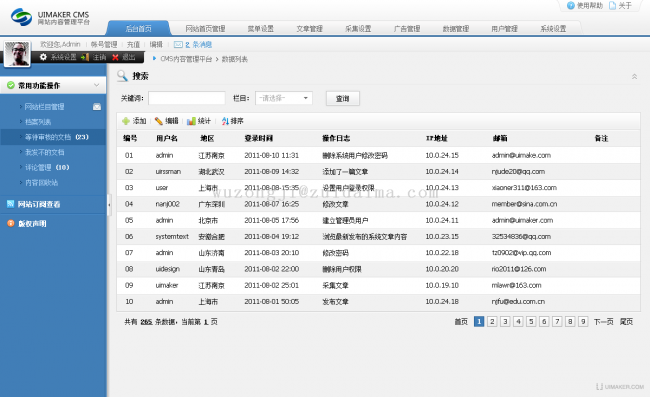Screen dimensions: 650x397
Task: Go to page 5 in pagination
Action: pyautogui.click(x=531, y=321)
